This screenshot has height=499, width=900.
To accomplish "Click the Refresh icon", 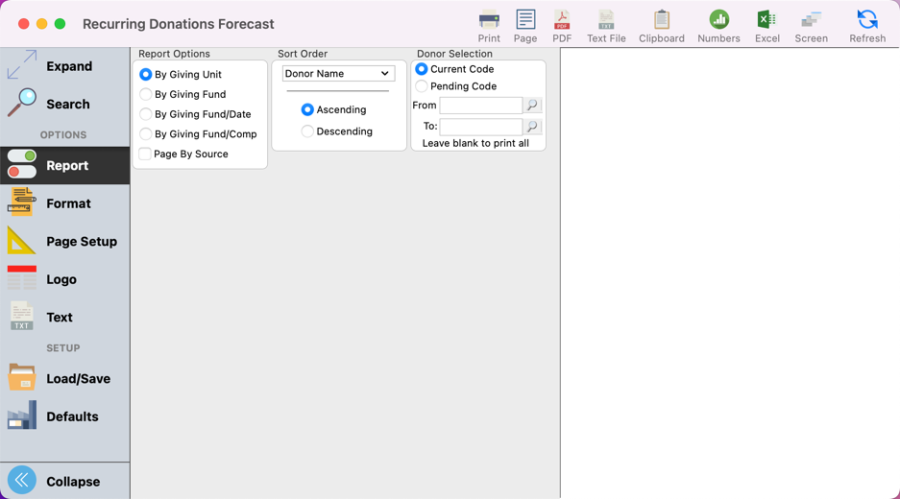I will pyautogui.click(x=867, y=20).
